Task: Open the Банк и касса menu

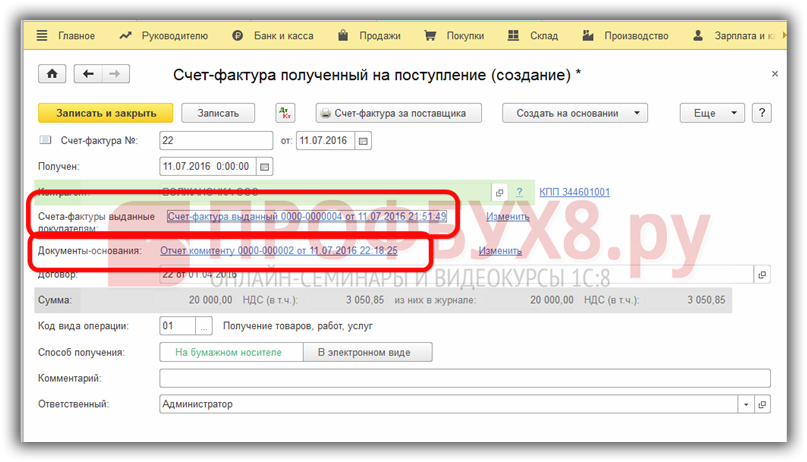Action: 273,36
